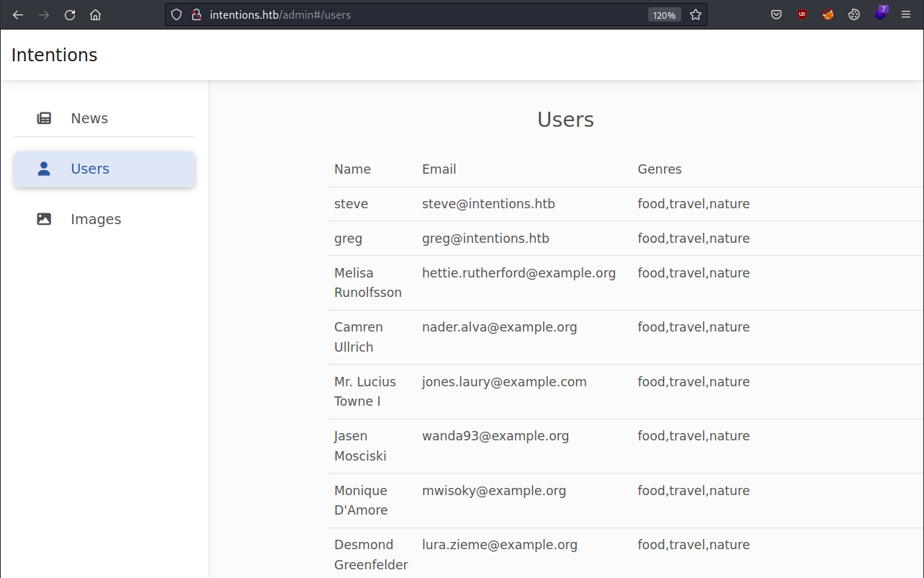Bookmark this page with the star icon
This screenshot has width=924, height=578.
tap(696, 14)
